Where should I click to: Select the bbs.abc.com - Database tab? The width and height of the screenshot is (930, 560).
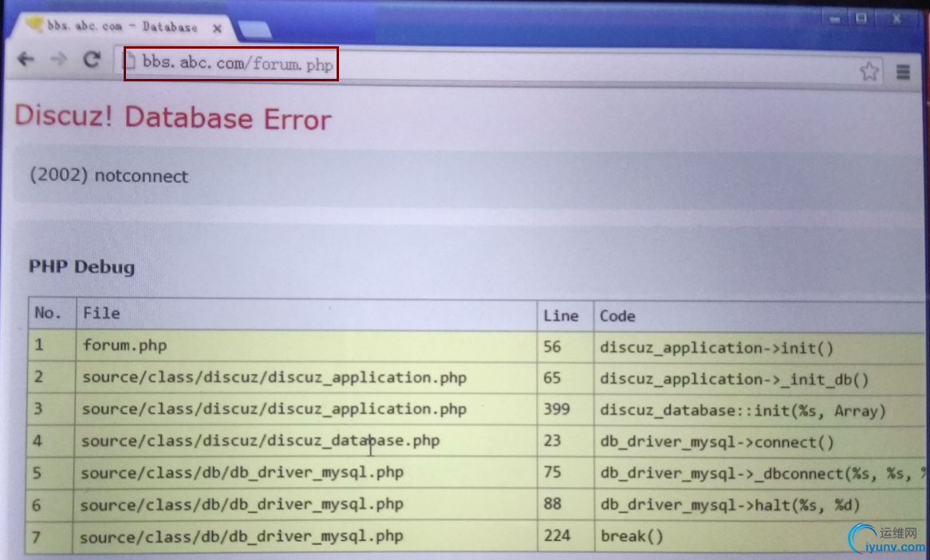pos(122,26)
